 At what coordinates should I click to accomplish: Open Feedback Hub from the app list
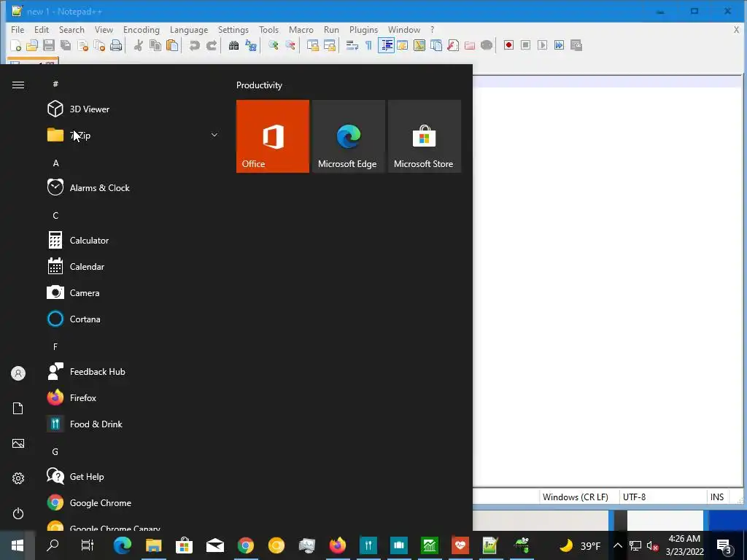pos(133,371)
